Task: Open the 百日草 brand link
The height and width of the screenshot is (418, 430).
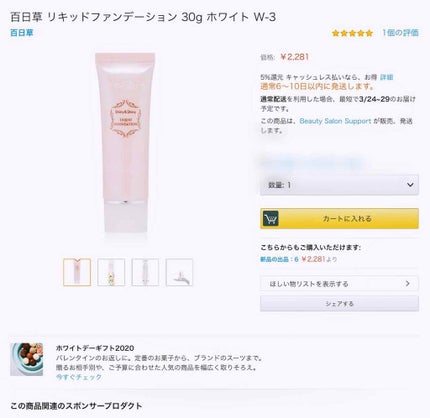Action: coord(22,33)
